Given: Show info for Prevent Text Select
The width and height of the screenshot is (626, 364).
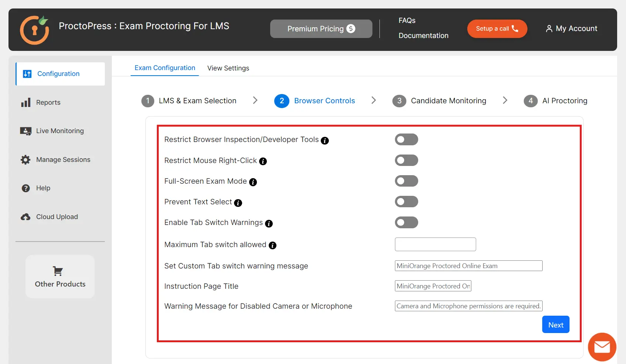Looking at the screenshot, I should tap(238, 203).
